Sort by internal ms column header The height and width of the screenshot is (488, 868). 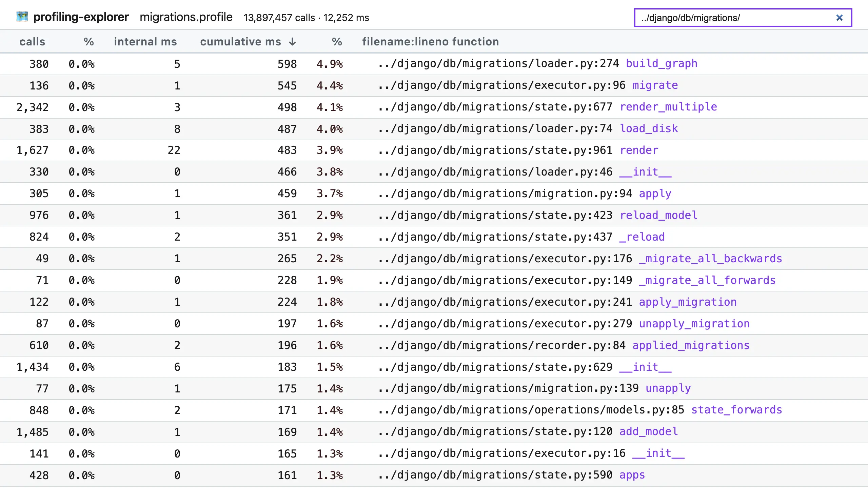[x=145, y=42]
